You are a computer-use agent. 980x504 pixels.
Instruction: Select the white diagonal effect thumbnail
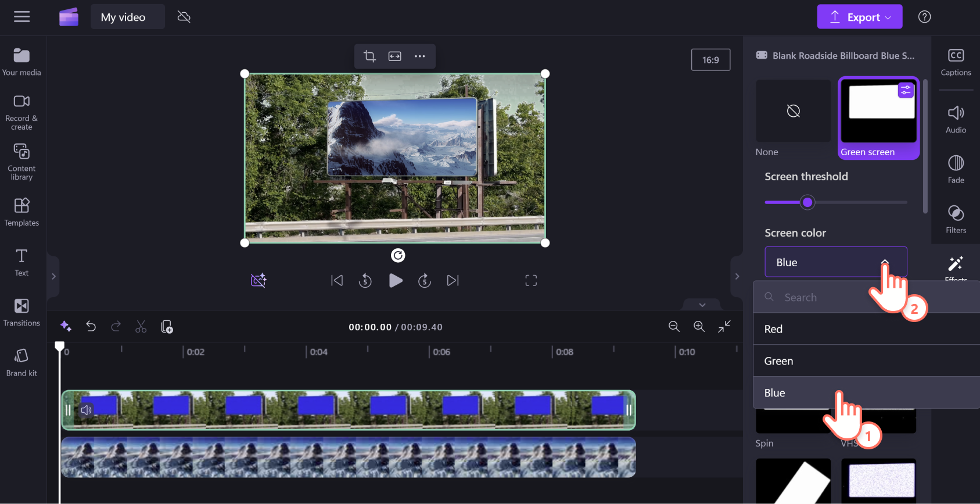click(793, 481)
